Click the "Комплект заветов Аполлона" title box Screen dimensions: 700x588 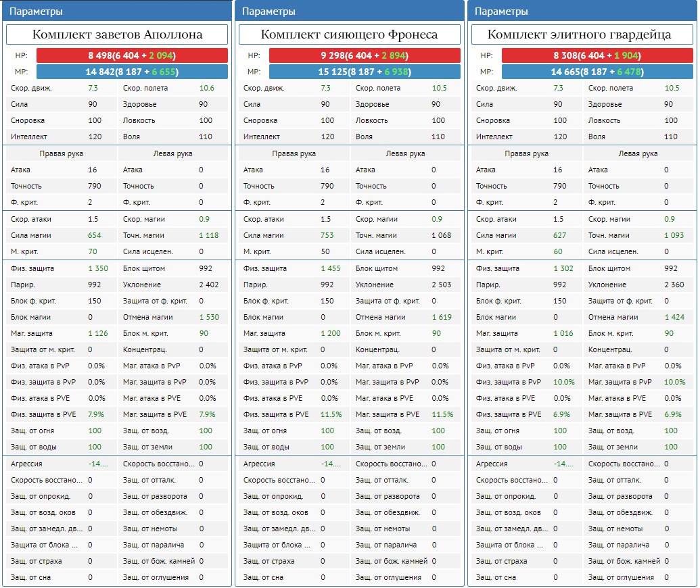click(x=117, y=34)
